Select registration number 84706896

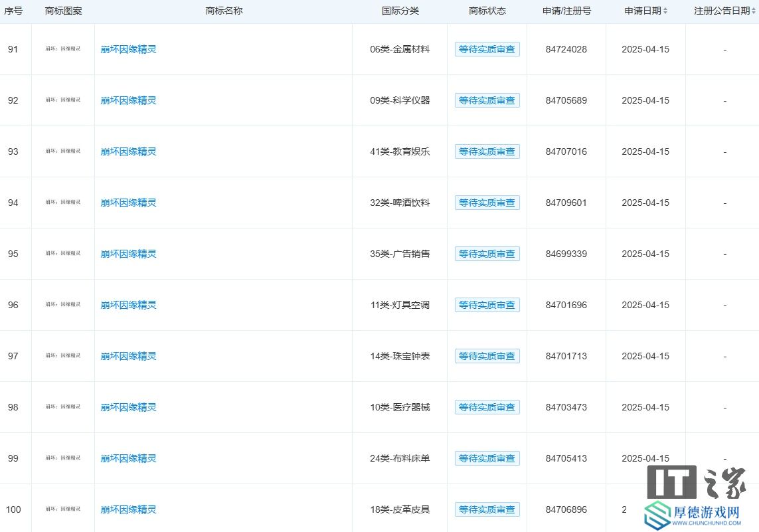(x=566, y=509)
